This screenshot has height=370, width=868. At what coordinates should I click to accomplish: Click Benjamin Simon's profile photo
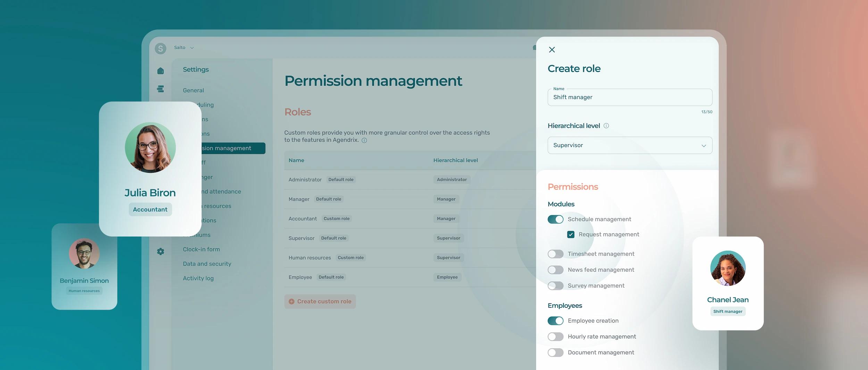84,253
